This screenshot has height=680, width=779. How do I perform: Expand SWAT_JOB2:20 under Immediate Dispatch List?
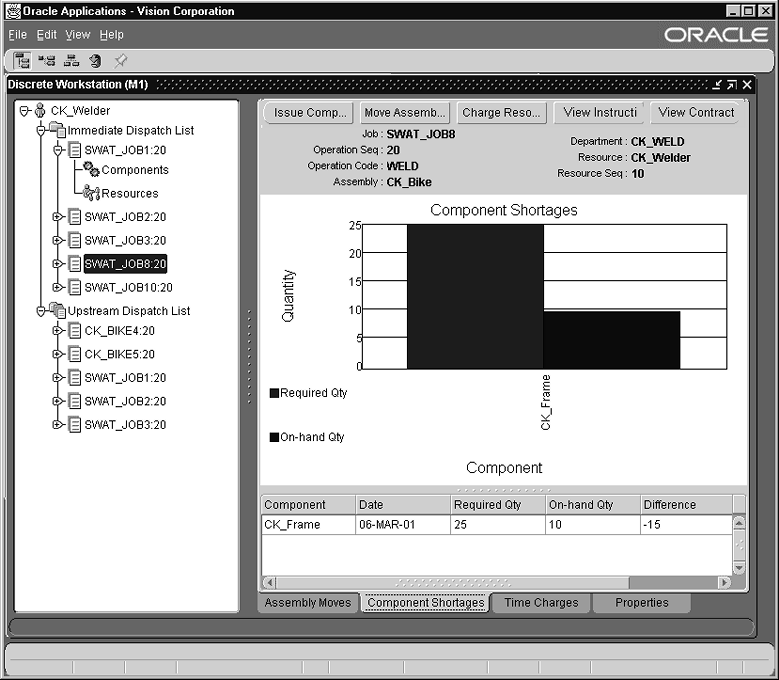pyautogui.click(x=58, y=217)
